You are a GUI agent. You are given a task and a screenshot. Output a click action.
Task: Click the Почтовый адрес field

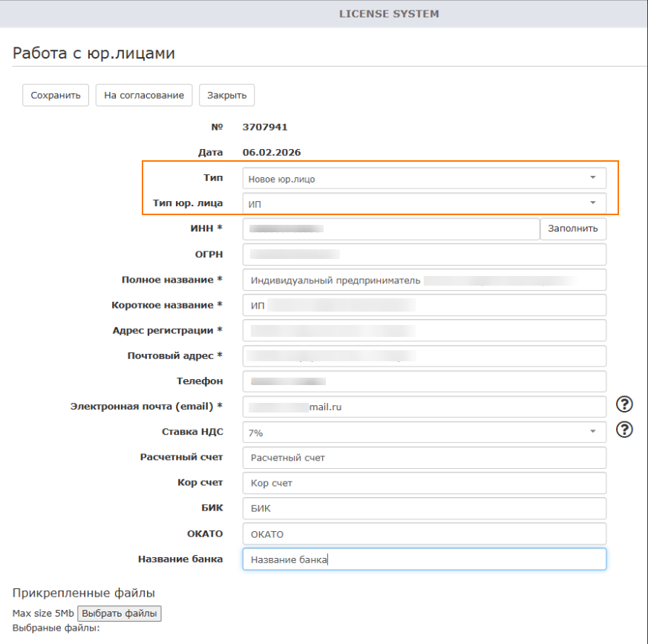point(424,356)
